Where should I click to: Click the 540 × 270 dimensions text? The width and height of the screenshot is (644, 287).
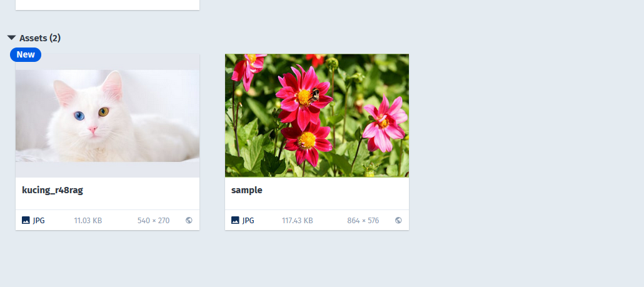click(154, 221)
